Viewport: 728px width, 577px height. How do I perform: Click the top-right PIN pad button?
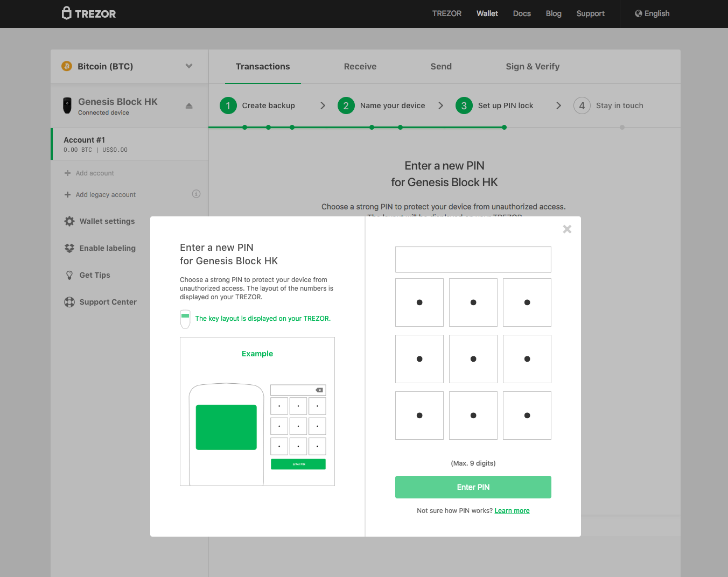tap(527, 302)
